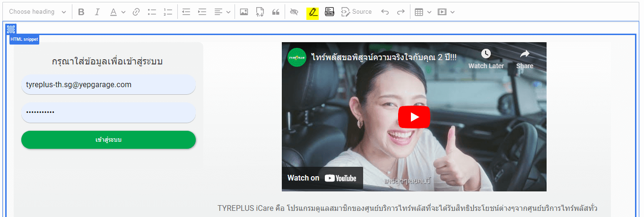Toggle italic formatting
This screenshot has width=644, height=217.
coord(97,12)
